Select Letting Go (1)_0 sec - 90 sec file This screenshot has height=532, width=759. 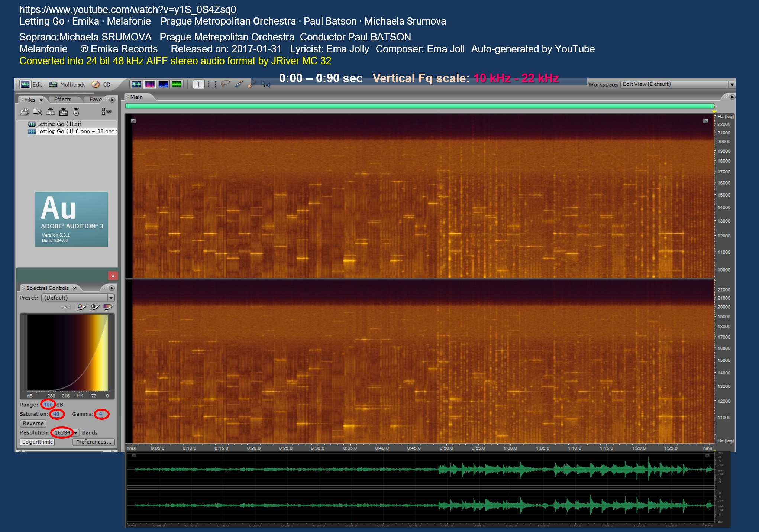pos(73,131)
